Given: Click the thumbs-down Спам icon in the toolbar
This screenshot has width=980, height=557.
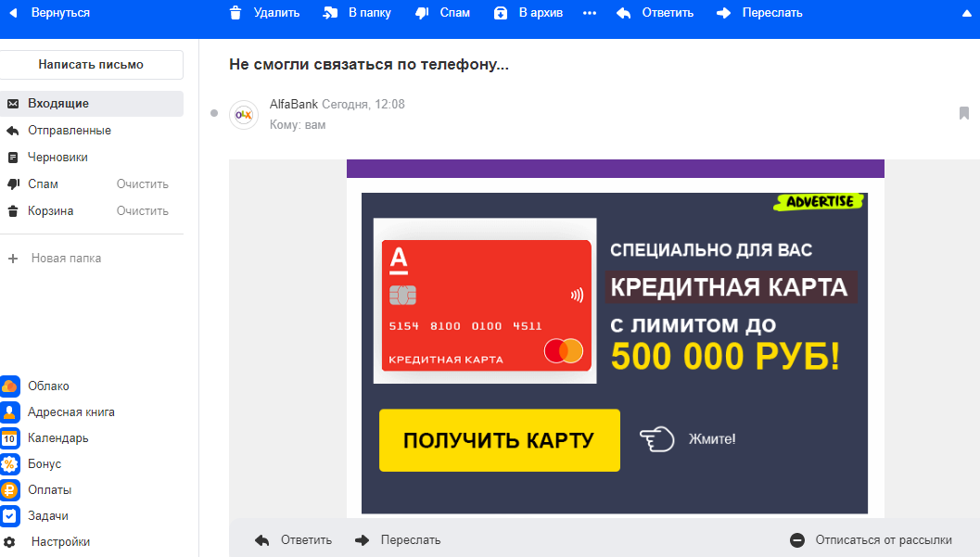Looking at the screenshot, I should 423,12.
